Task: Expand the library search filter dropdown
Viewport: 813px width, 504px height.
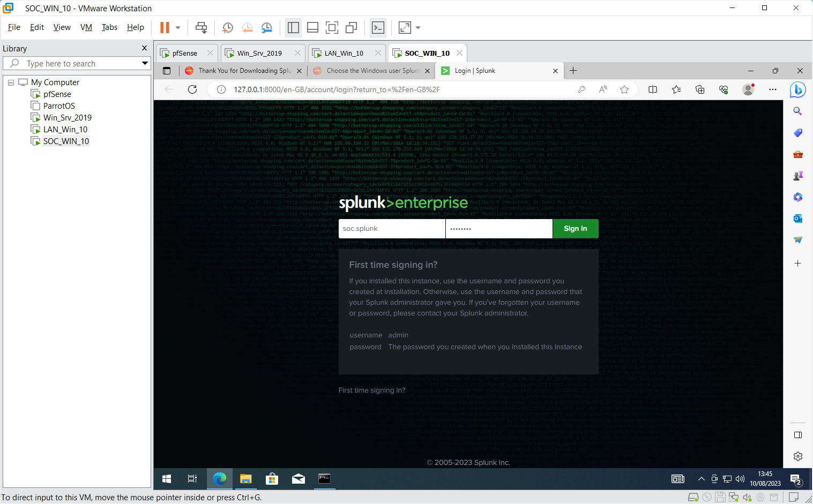Action: (x=145, y=63)
